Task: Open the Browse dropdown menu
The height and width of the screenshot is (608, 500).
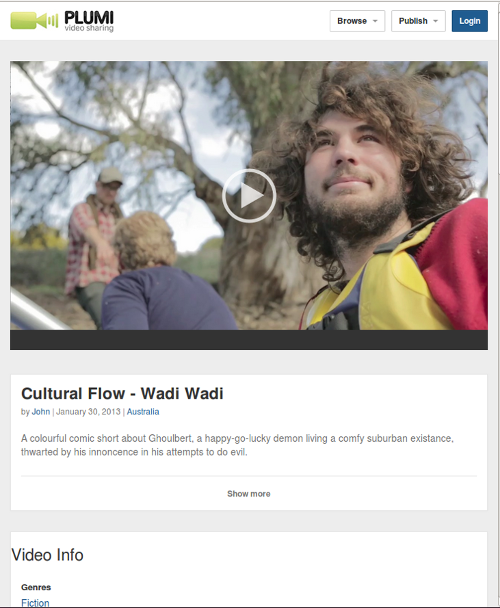Action: click(x=357, y=21)
